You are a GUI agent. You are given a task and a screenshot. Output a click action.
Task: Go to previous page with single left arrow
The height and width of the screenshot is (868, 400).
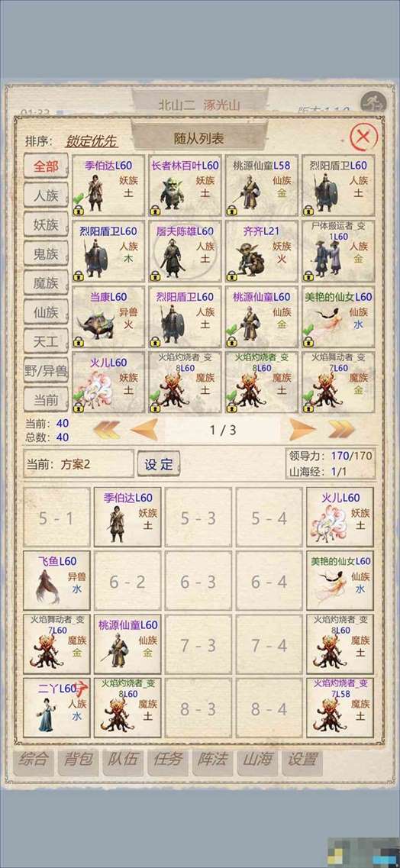(144, 430)
